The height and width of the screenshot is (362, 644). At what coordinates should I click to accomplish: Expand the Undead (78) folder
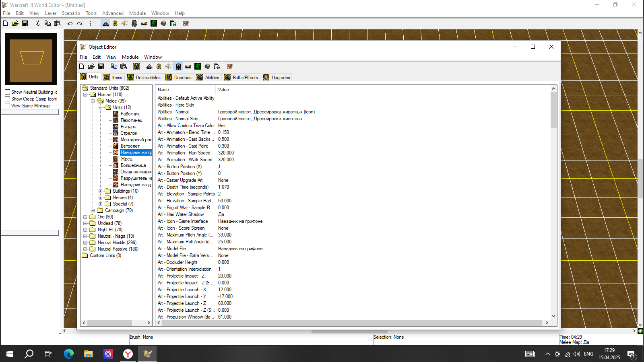tap(85, 223)
